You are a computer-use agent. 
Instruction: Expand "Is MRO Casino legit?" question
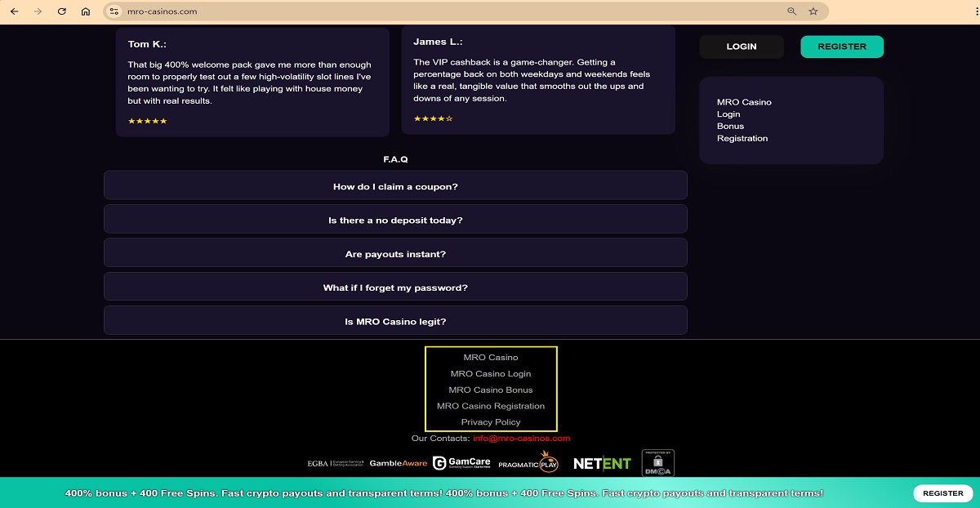(x=395, y=322)
